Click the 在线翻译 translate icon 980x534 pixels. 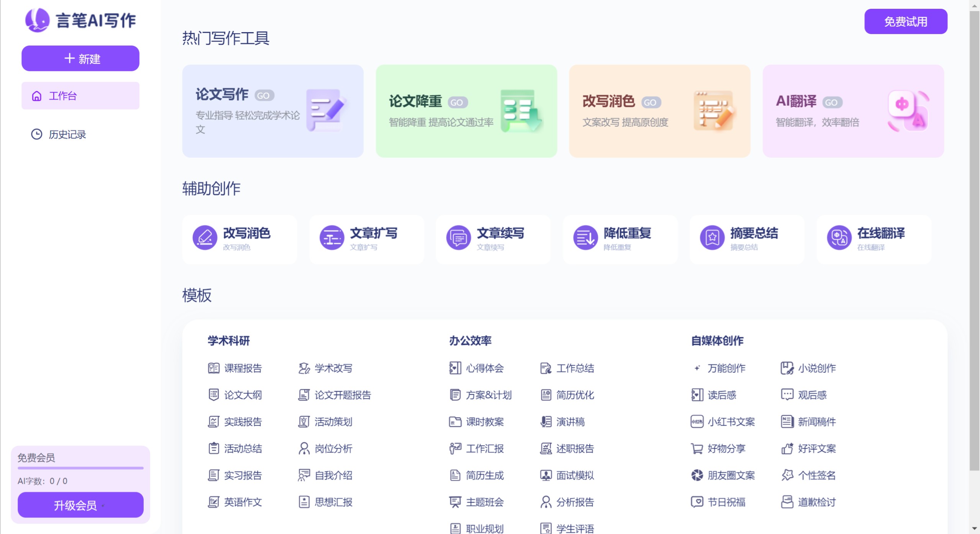tap(839, 238)
